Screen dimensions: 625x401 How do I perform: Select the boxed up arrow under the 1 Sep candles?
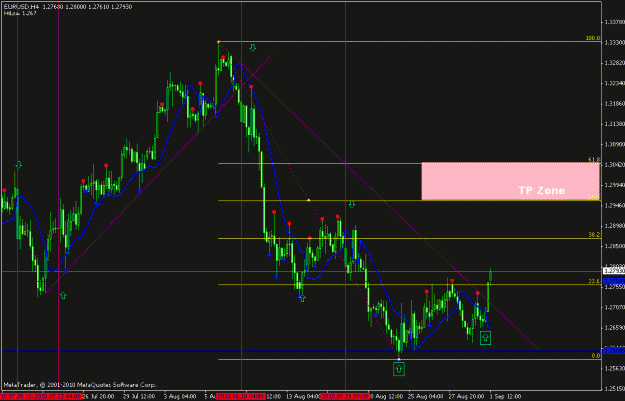pyautogui.click(x=485, y=338)
